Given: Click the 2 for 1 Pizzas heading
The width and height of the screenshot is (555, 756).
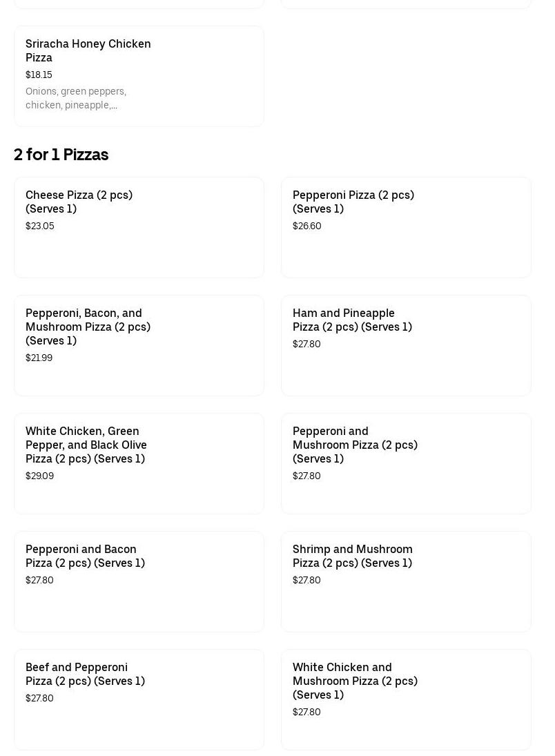Looking at the screenshot, I should click(x=61, y=154).
